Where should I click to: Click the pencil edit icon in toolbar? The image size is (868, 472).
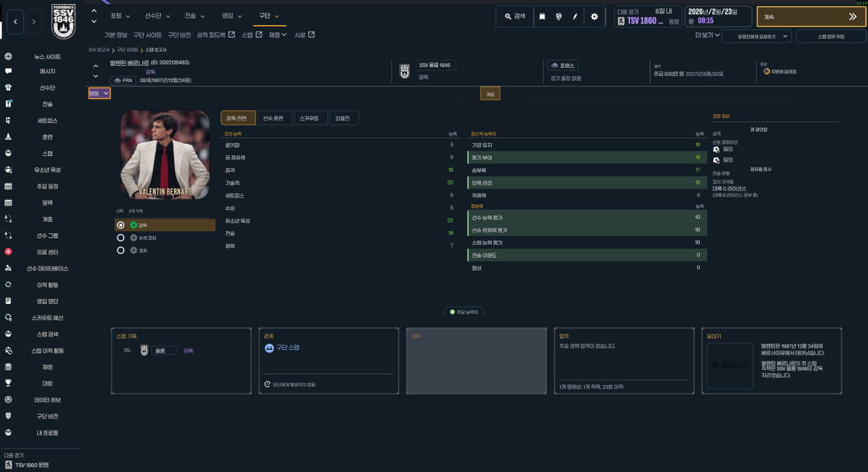575,16
